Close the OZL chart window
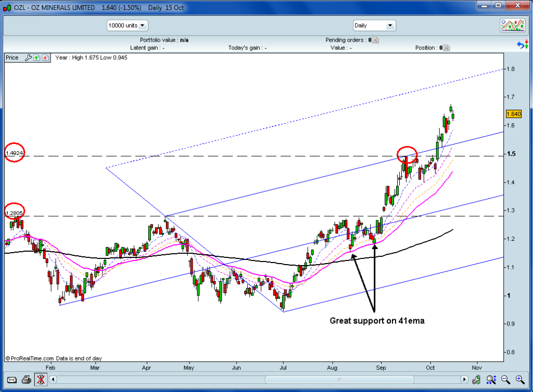The width and height of the screenshot is (533, 392). pyautogui.click(x=517, y=6)
